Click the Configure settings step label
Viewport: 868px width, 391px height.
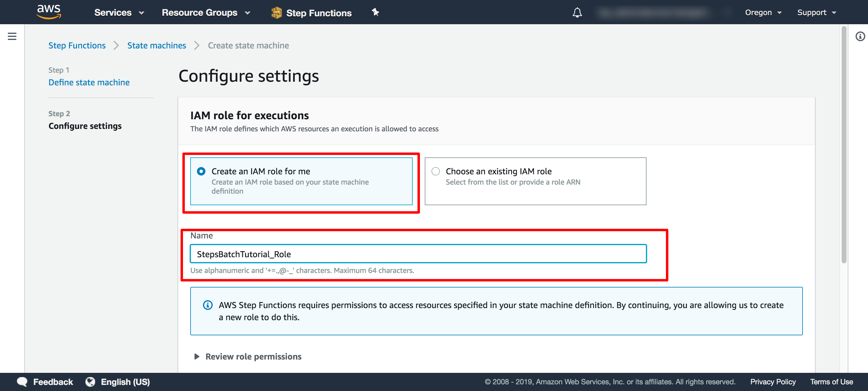tap(85, 126)
